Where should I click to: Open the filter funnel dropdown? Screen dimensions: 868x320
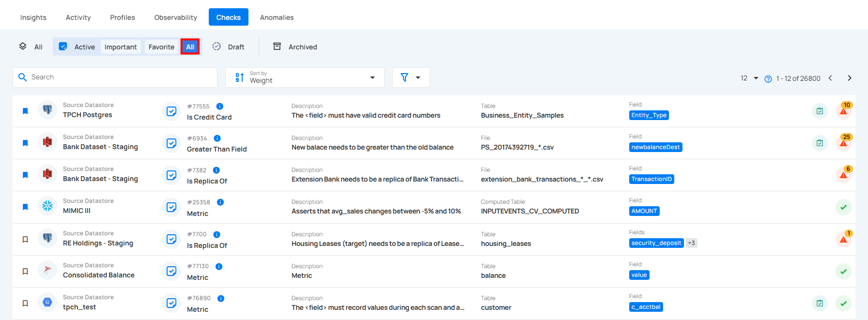[411, 77]
